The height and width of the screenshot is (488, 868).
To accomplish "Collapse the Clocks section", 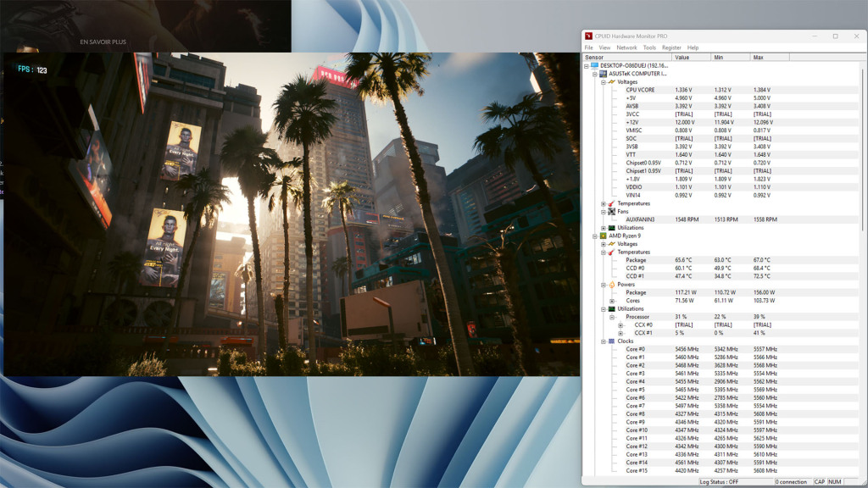I will click(604, 341).
